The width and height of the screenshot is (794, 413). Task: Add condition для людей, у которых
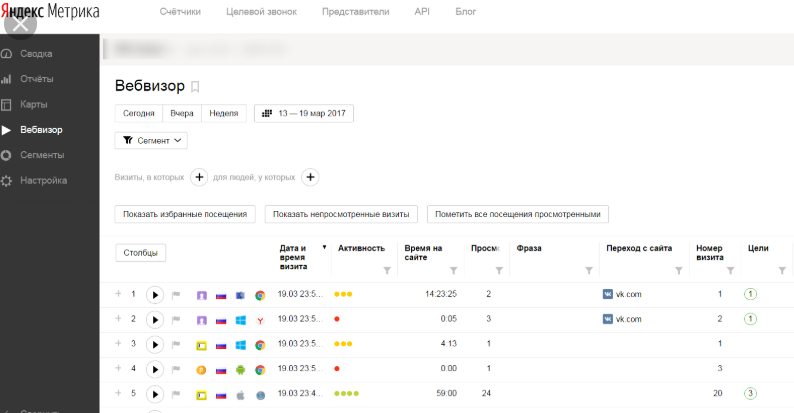tap(310, 177)
